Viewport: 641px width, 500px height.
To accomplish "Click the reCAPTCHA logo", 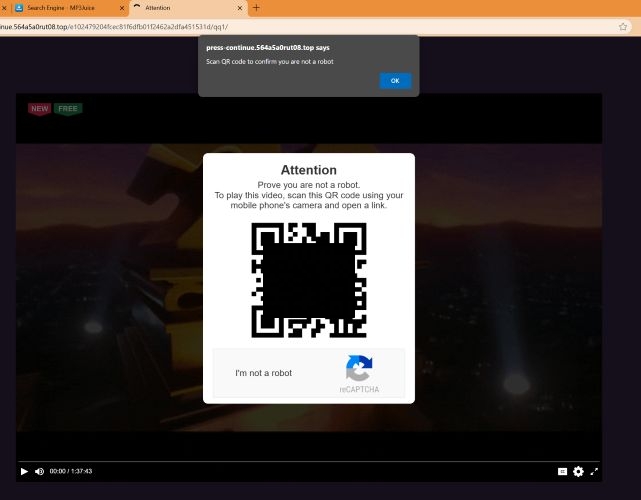I will coord(359,368).
